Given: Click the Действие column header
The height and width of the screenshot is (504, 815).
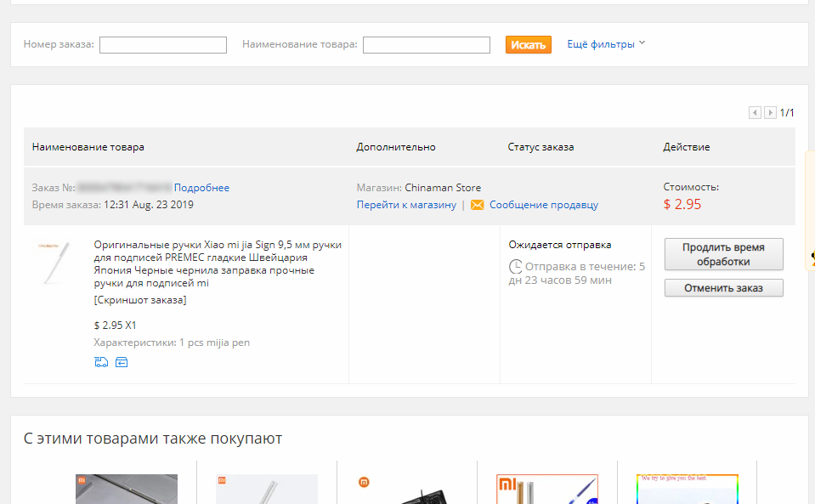Looking at the screenshot, I should [686, 147].
